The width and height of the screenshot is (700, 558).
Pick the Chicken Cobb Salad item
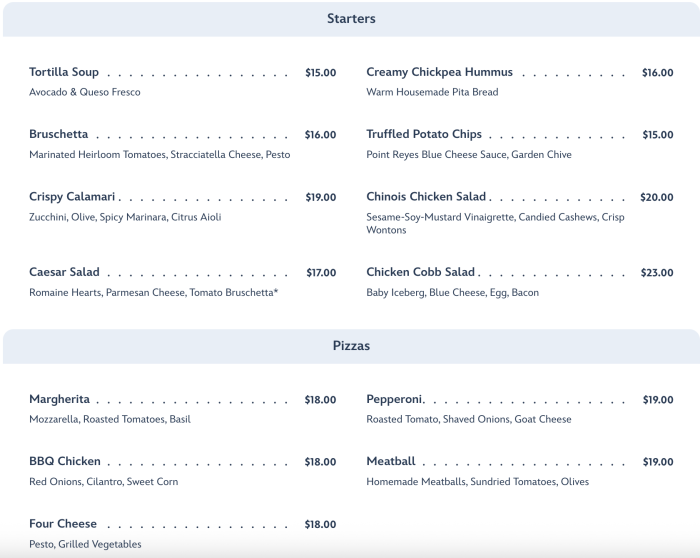click(420, 272)
